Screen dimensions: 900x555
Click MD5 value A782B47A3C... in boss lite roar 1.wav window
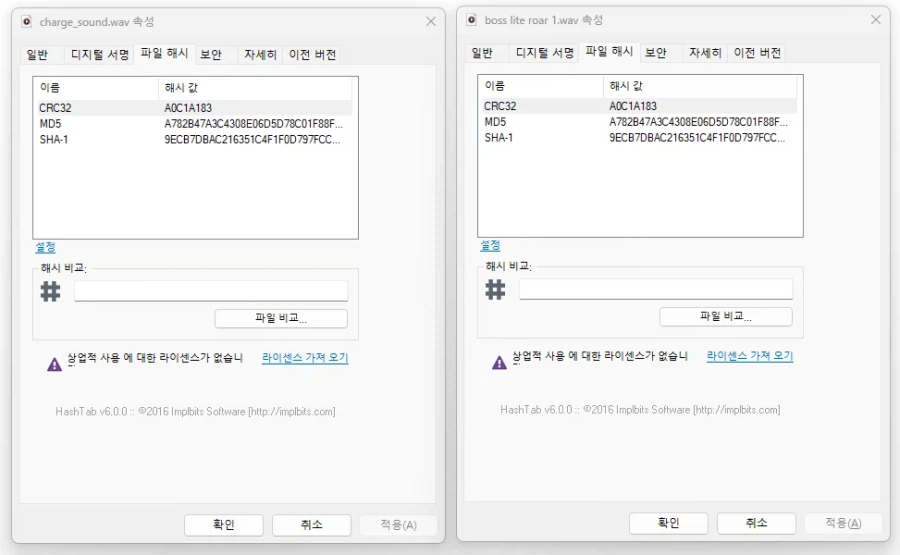pos(698,122)
